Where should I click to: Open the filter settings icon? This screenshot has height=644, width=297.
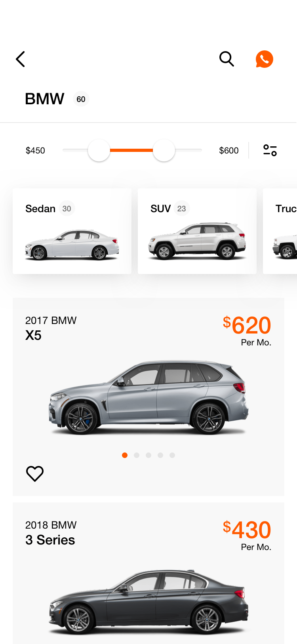click(270, 150)
